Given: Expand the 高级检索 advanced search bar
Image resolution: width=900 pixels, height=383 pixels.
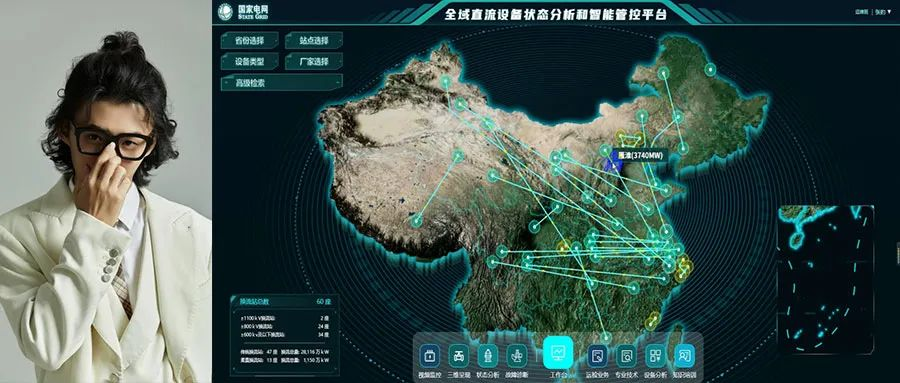Looking at the screenshot, I should click(282, 83).
